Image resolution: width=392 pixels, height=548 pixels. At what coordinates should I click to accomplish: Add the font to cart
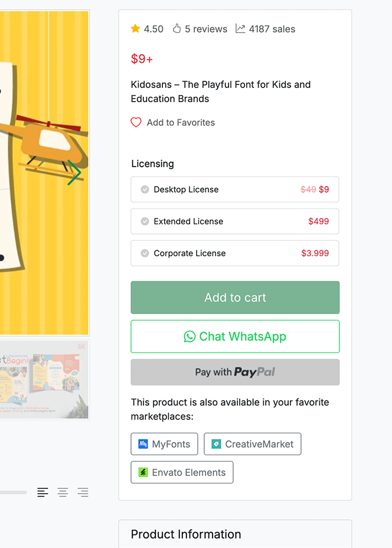pyautogui.click(x=235, y=298)
